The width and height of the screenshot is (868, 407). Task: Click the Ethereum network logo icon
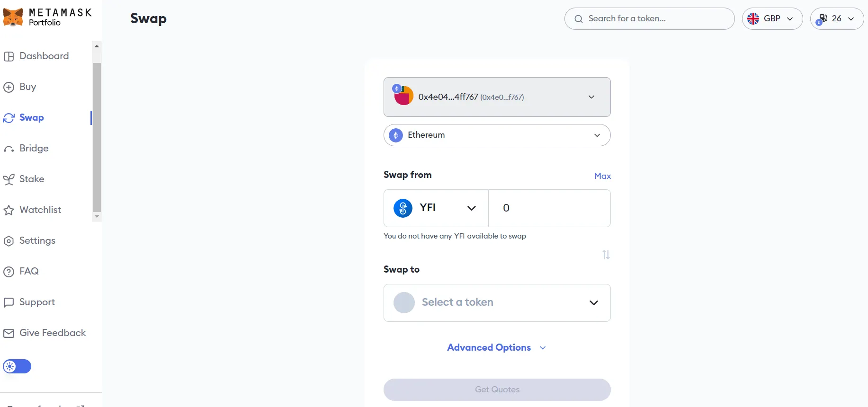tap(396, 135)
